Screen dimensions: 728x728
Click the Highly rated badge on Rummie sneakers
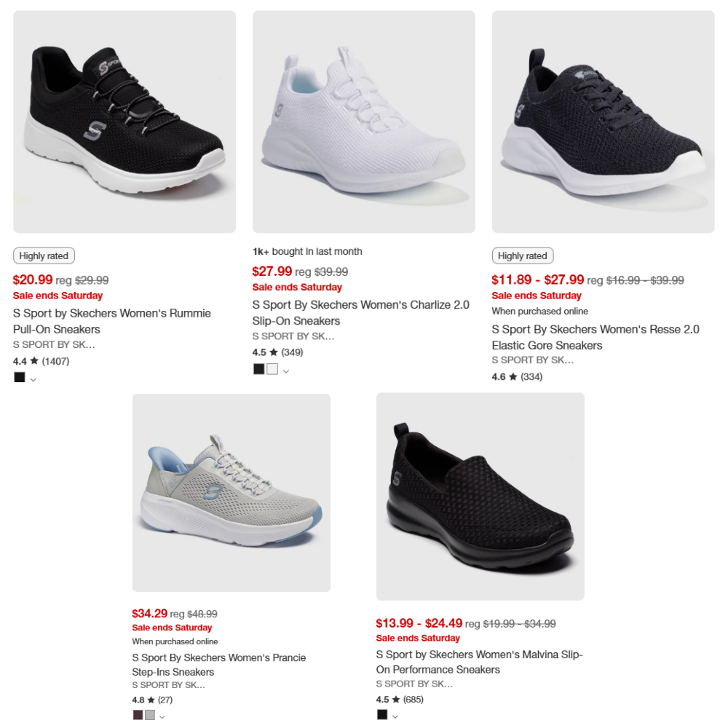(x=44, y=256)
